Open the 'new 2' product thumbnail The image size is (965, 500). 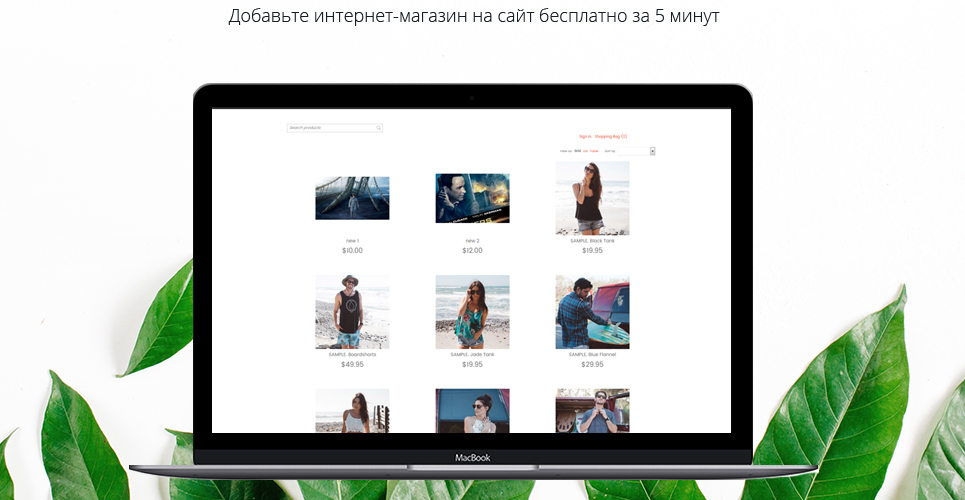[472, 198]
